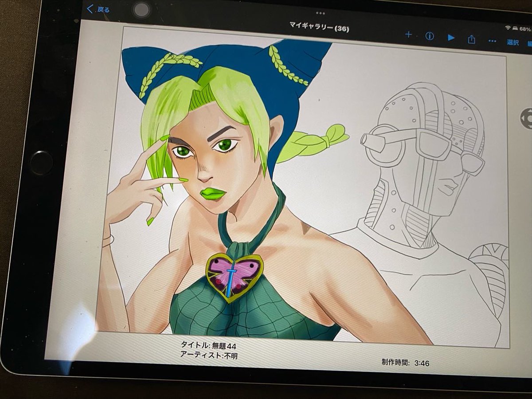Tap the 選択 select button
The image size is (532, 399).
[513, 43]
